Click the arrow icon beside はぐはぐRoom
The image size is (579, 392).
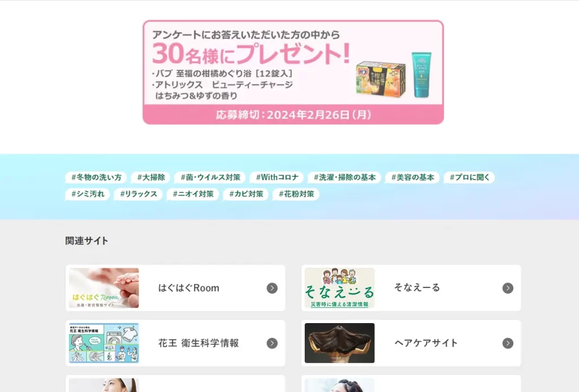pos(272,288)
